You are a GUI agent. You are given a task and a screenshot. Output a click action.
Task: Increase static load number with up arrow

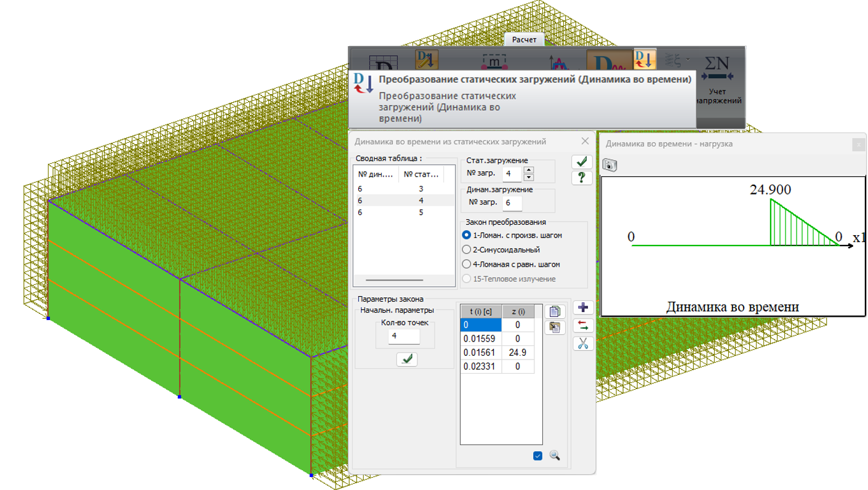(x=528, y=170)
